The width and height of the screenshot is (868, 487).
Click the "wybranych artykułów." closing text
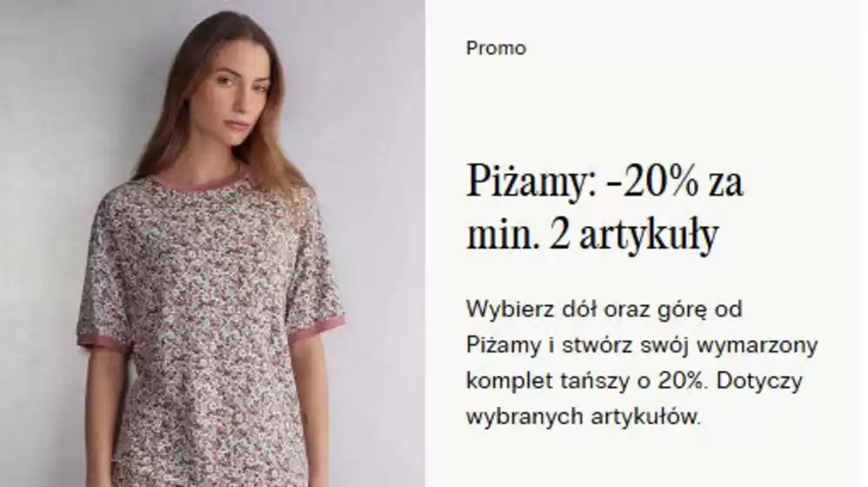584,417
